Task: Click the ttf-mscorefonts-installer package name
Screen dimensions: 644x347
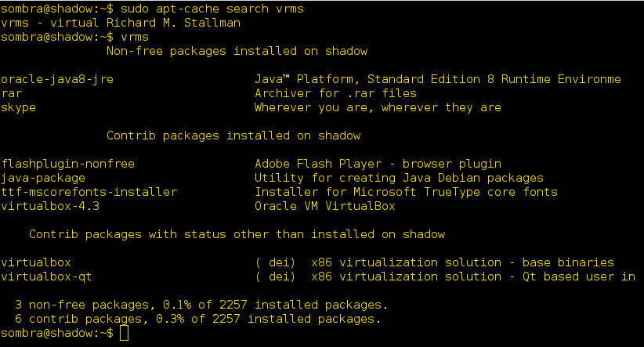Action: click(x=89, y=192)
